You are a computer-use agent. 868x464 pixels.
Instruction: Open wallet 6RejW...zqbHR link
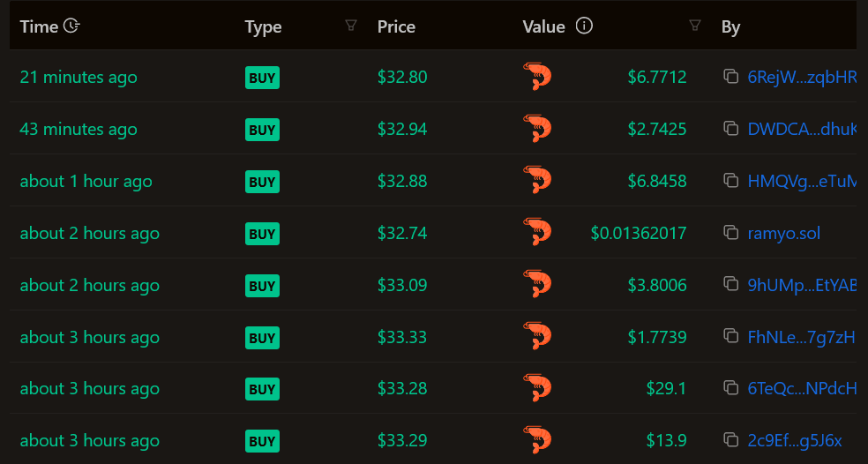(801, 77)
